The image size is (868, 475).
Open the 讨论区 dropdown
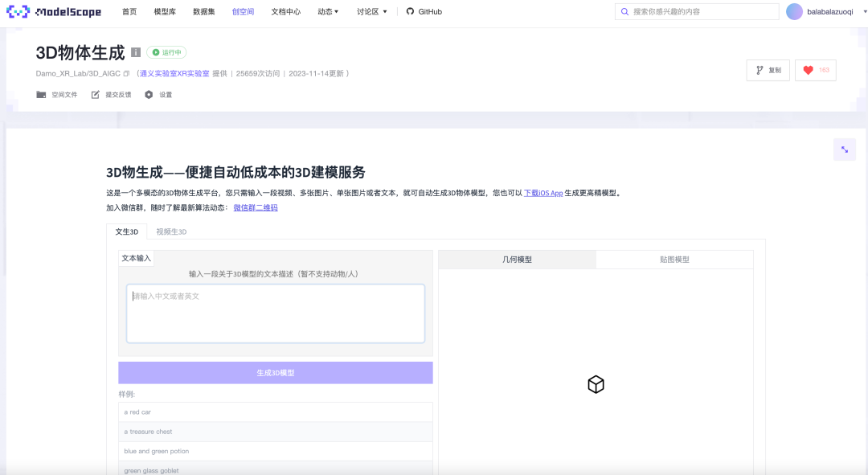(370, 11)
